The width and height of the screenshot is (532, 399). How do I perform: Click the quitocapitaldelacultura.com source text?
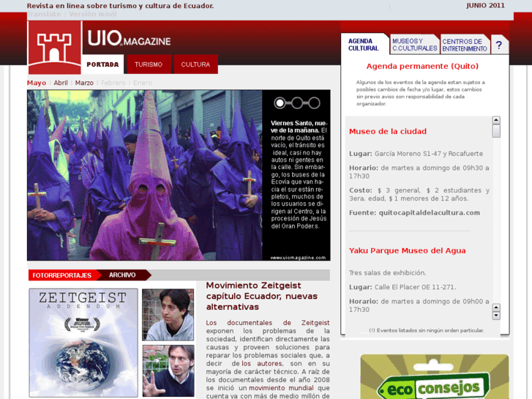coord(430,212)
